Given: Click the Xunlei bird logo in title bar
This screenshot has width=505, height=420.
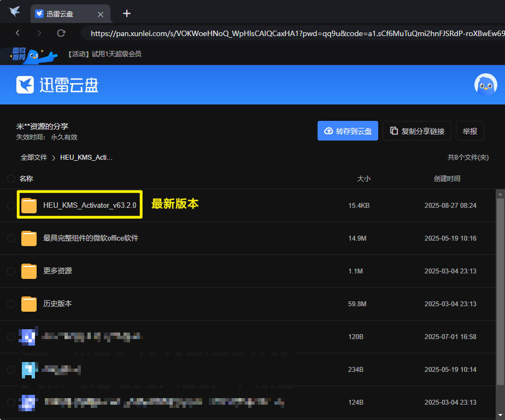Looking at the screenshot, I should [15, 11].
